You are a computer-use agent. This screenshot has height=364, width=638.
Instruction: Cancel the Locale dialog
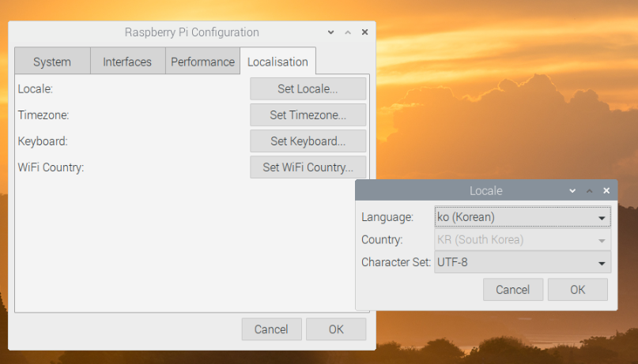coord(512,290)
